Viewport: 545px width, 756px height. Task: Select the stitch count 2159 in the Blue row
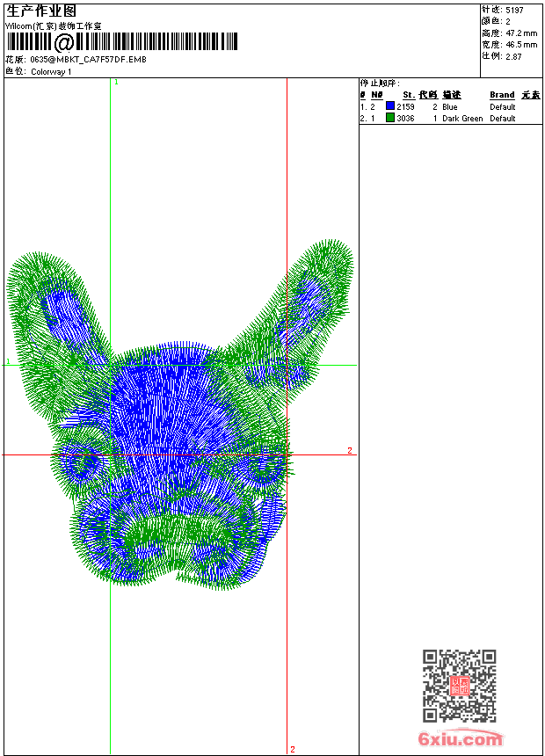pyautogui.click(x=405, y=106)
